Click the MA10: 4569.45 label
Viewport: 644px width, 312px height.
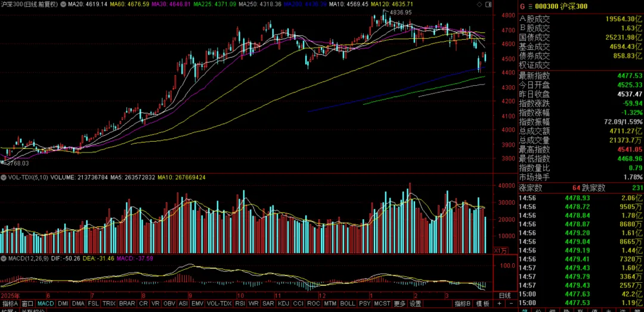pos(348,5)
